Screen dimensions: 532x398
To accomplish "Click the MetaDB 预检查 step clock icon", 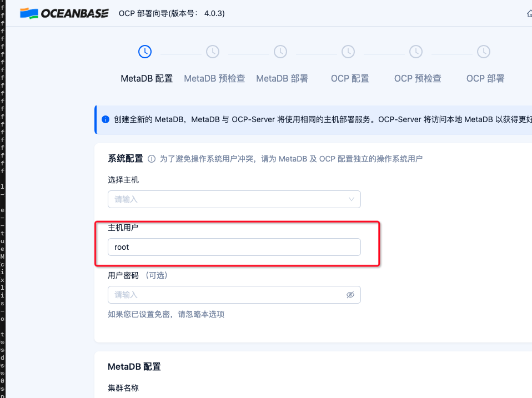I will 213,52.
